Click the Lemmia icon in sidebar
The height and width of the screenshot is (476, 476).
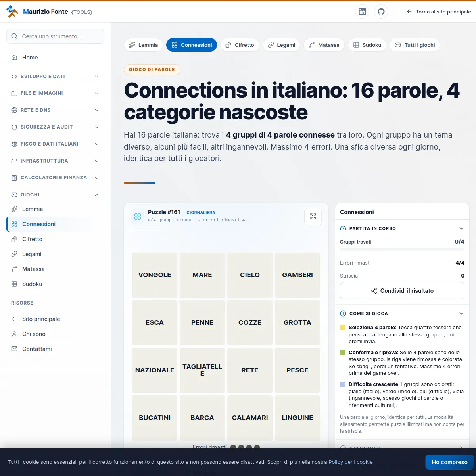point(14,209)
